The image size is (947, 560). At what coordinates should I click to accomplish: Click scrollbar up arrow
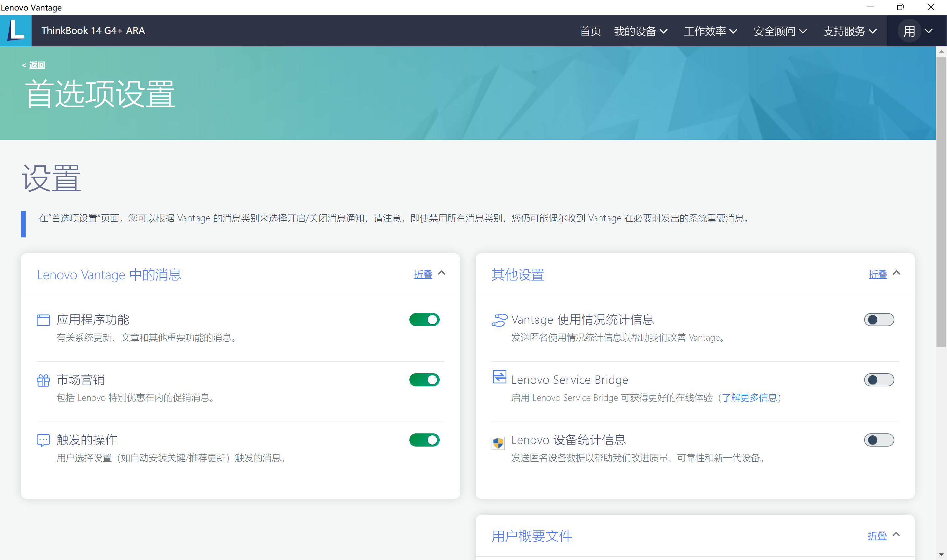[x=941, y=52]
